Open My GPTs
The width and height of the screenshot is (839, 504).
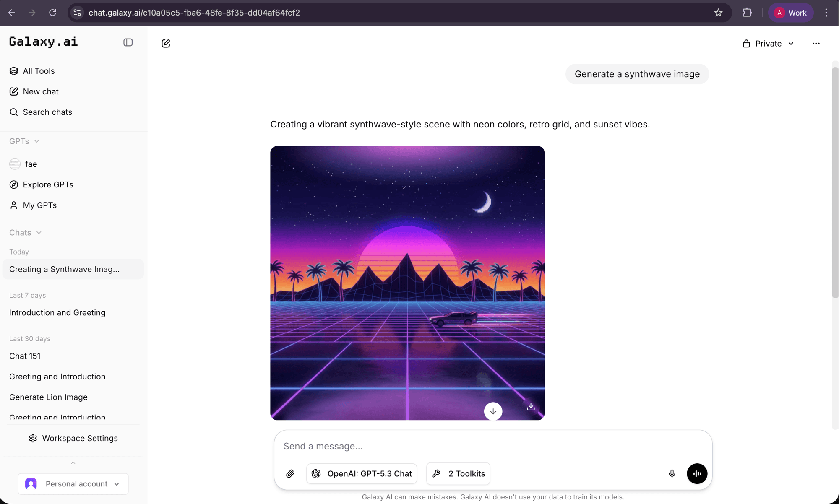click(39, 205)
